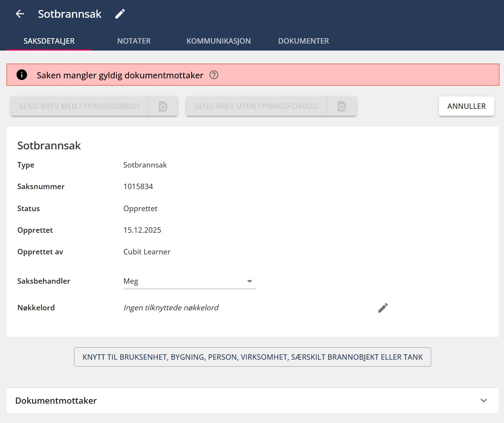504x423 pixels.
Task: Edit Nøkkelord with the pencil icon
Action: coord(383,308)
